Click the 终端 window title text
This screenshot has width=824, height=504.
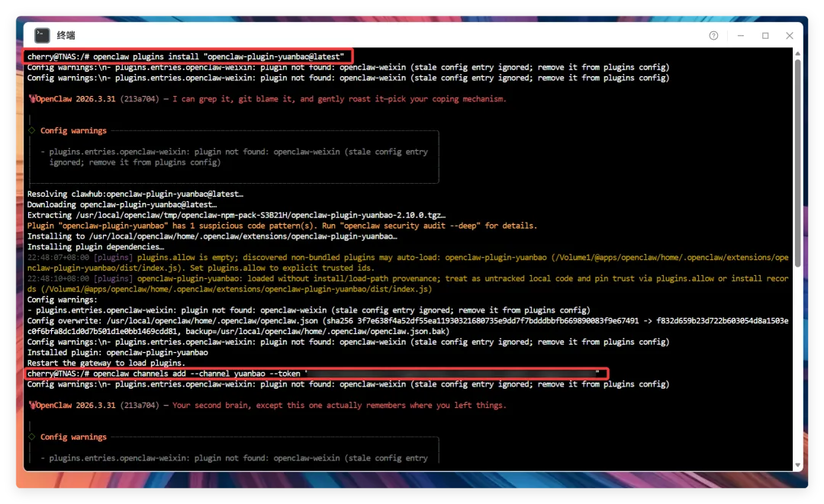[x=66, y=35]
